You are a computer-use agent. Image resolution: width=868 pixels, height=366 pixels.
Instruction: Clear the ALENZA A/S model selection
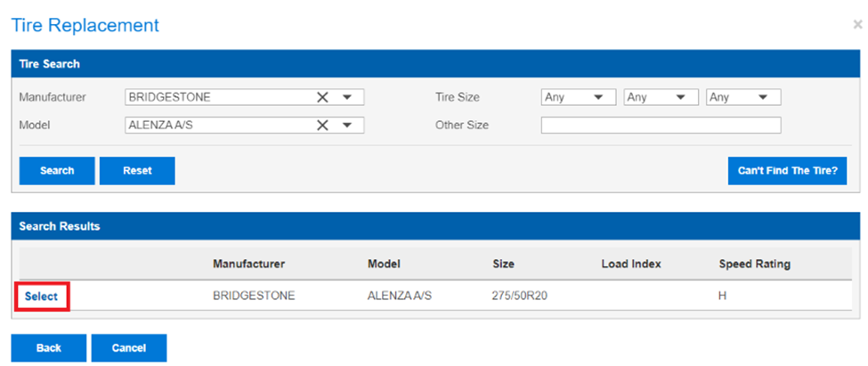point(323,126)
